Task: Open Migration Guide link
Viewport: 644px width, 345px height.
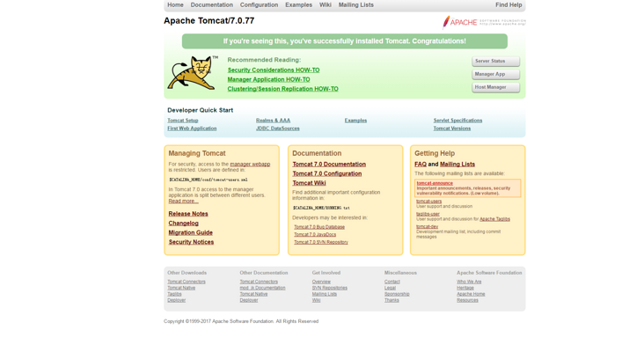Action: [191, 233]
